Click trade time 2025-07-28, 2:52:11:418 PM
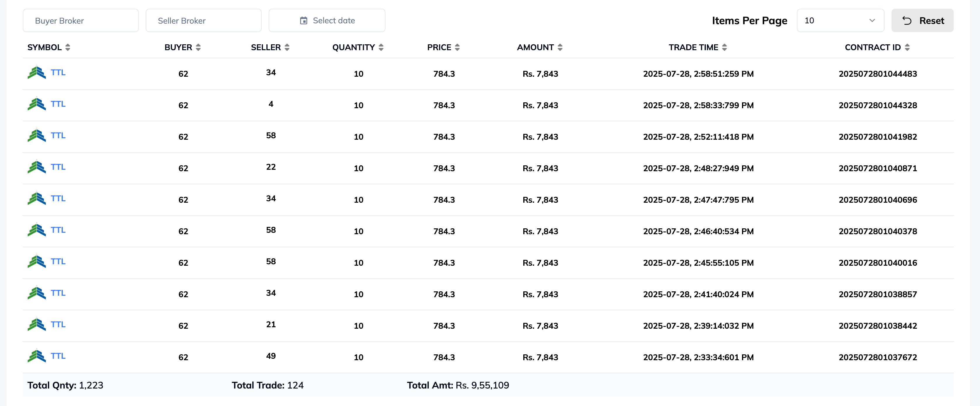980x406 pixels. point(698,137)
